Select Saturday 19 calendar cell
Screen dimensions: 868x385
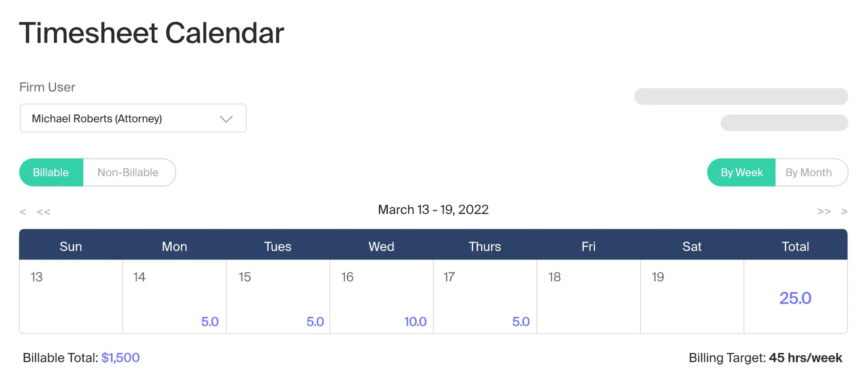692,296
